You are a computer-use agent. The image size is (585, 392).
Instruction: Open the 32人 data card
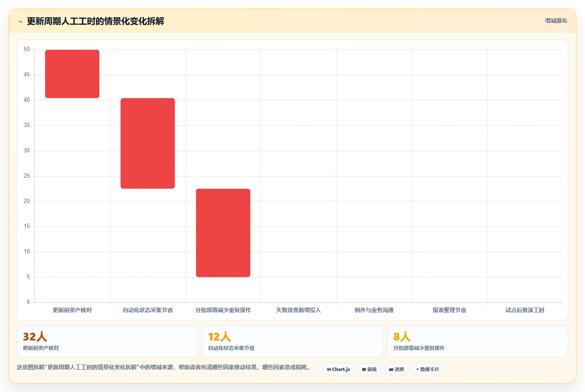point(107,341)
